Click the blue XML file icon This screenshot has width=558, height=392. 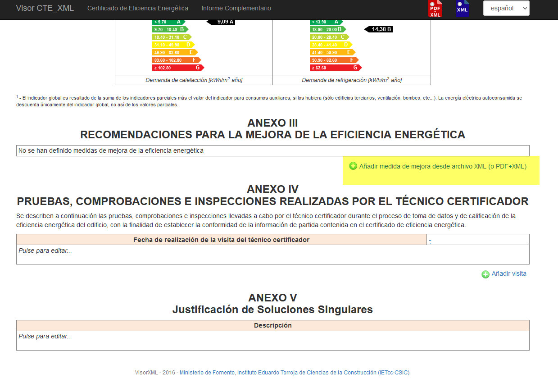pyautogui.click(x=462, y=9)
